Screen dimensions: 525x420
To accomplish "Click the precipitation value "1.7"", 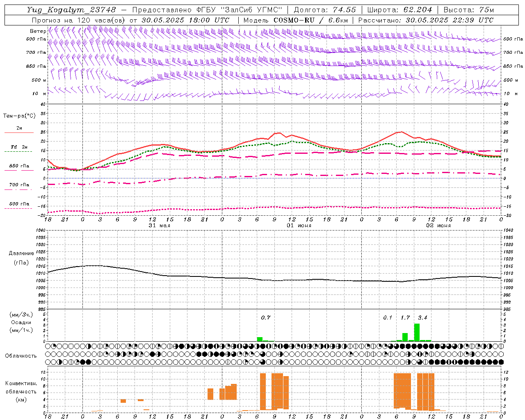I will pyautogui.click(x=405, y=317).
